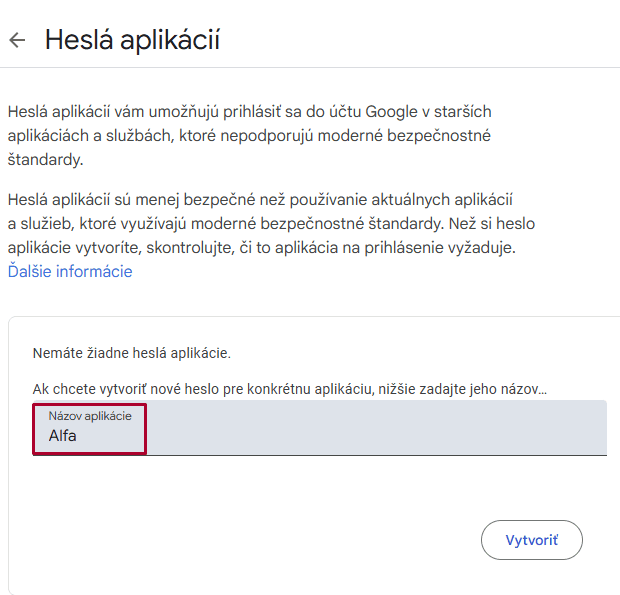Click blank card area left of Vytvoriť
The height and width of the screenshot is (595, 620).
250,540
